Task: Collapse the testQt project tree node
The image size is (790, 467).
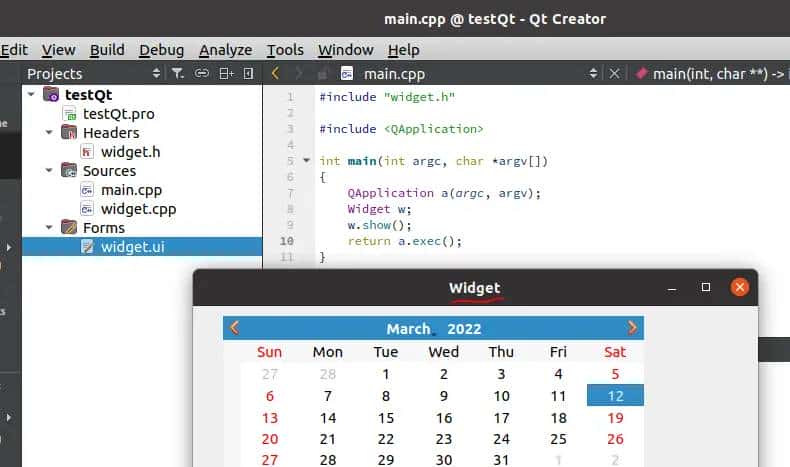Action: [31, 94]
